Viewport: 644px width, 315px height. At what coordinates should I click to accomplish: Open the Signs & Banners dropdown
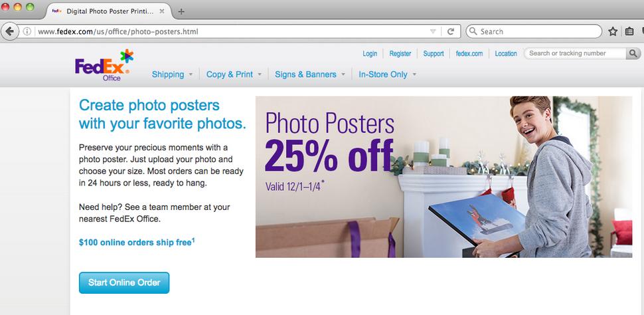click(x=310, y=74)
